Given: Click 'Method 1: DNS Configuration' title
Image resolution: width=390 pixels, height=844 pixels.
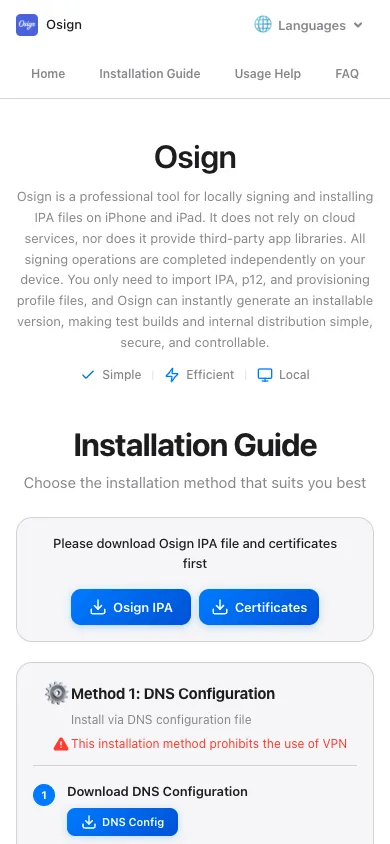Looking at the screenshot, I should click(173, 693).
